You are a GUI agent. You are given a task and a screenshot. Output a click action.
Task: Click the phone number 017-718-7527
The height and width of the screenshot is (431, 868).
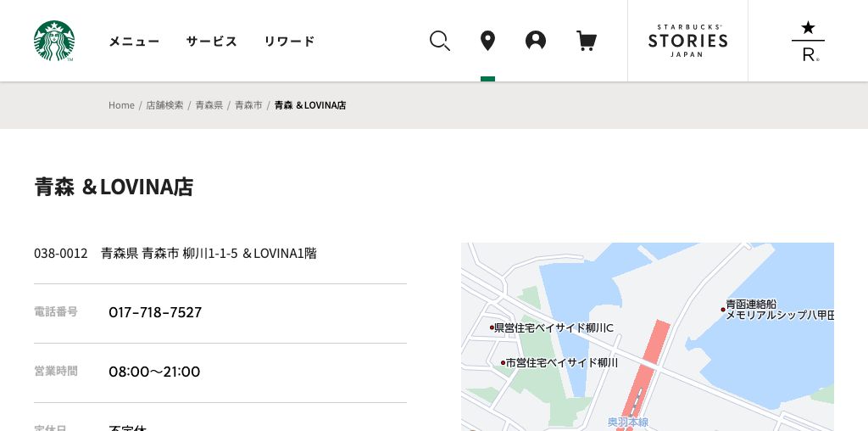coord(155,312)
